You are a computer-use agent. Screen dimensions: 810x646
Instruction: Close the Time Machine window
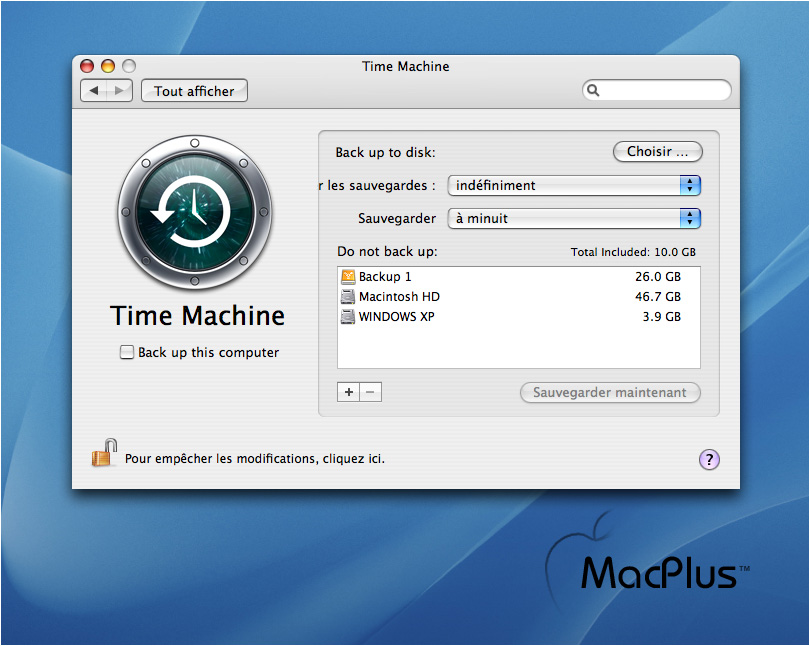point(87,66)
